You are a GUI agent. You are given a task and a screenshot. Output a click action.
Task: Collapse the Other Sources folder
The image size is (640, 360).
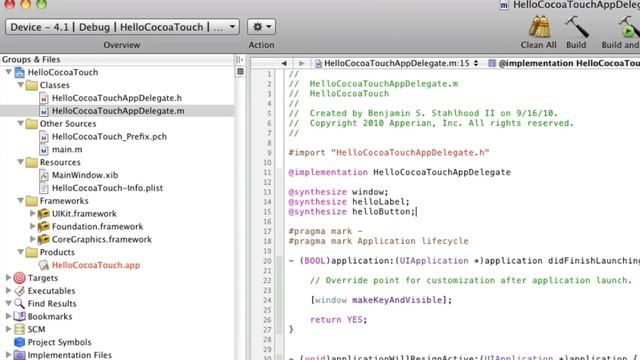(20, 123)
